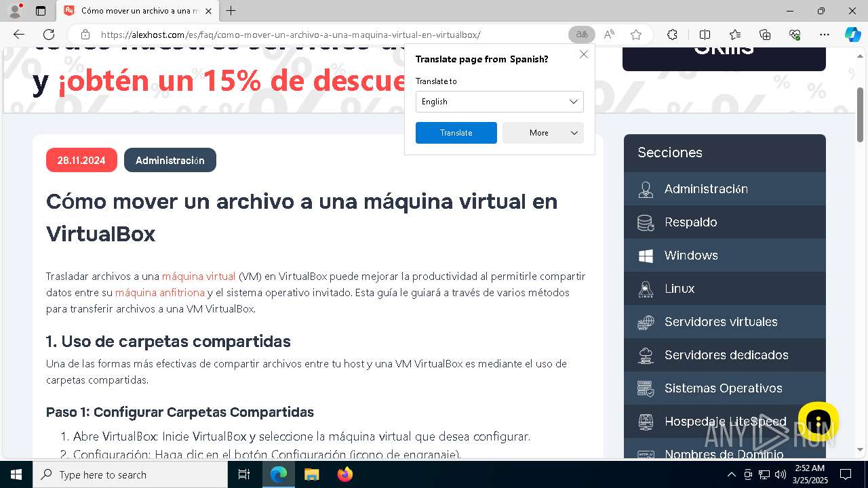Open the notifications center
This screenshot has width=868, height=488.
click(846, 474)
